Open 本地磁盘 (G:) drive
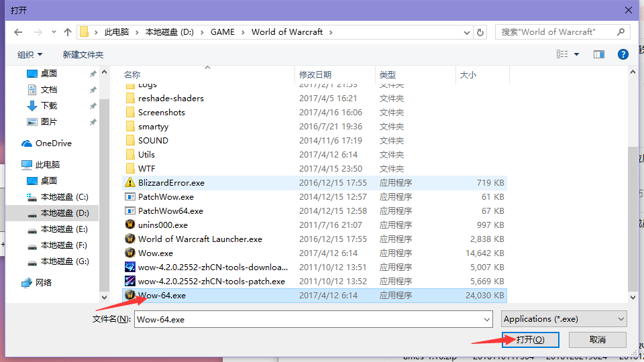This screenshot has height=362, width=644. point(64,261)
